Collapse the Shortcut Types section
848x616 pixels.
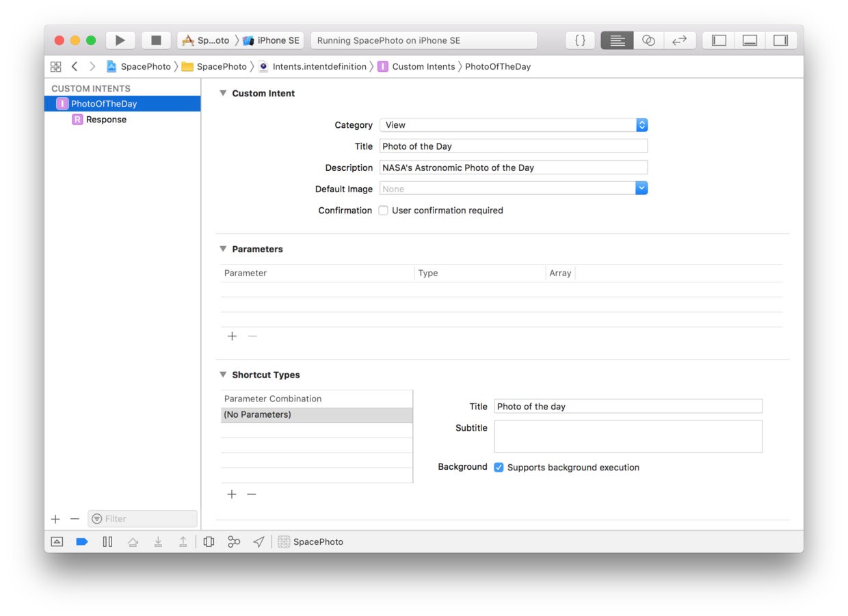223,375
